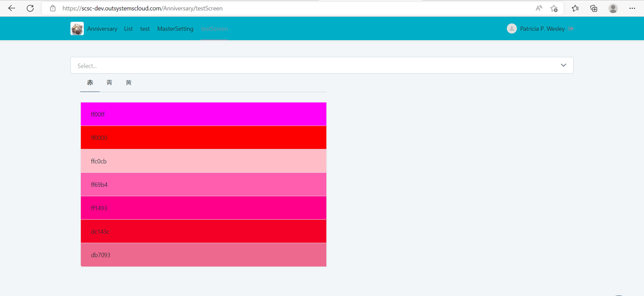Open the Collections icon

[594, 8]
